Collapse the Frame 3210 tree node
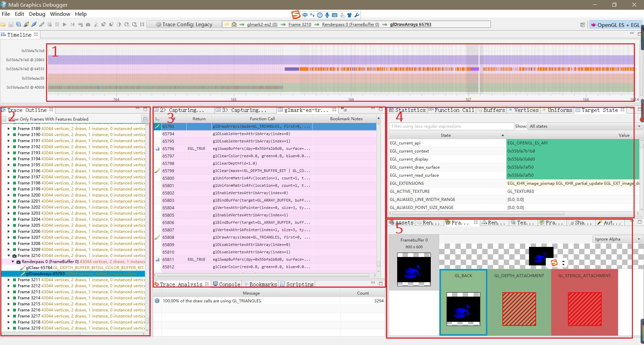Viewport: 644px width, 345px height. click(8, 255)
